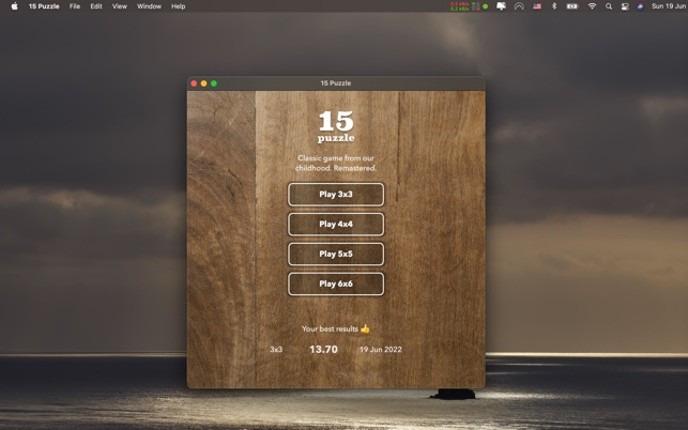Click the 'Classic game from our childhood' tagline
This screenshot has width=688, height=430.
pos(336,163)
